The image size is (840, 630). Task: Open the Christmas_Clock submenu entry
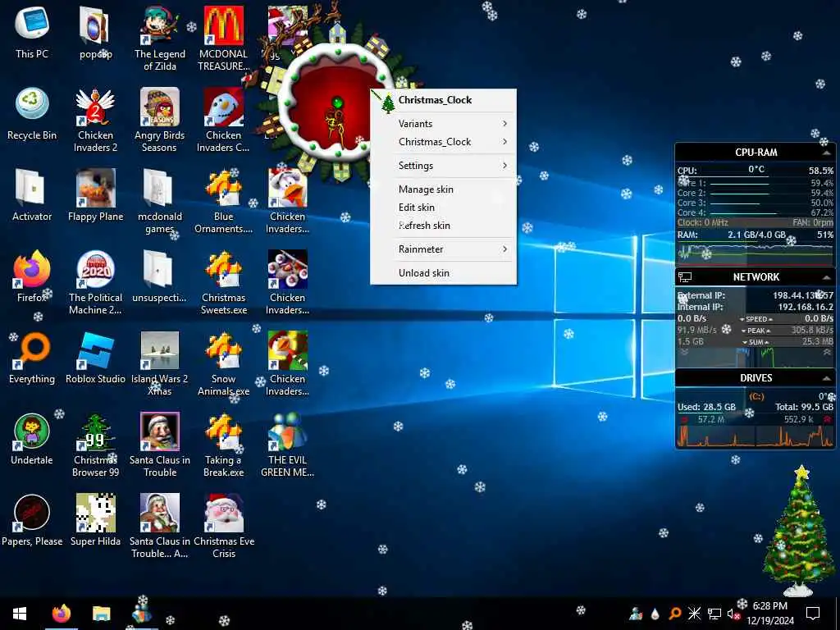(444, 142)
